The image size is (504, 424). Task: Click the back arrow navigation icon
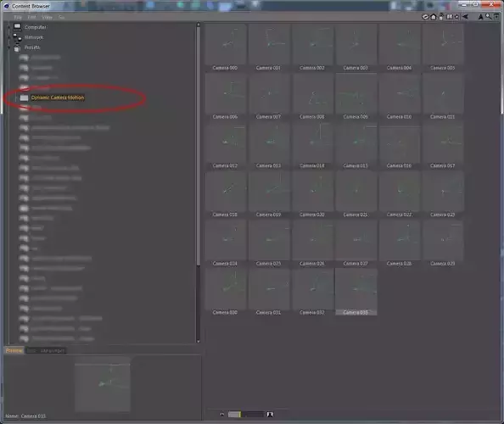[x=465, y=17]
